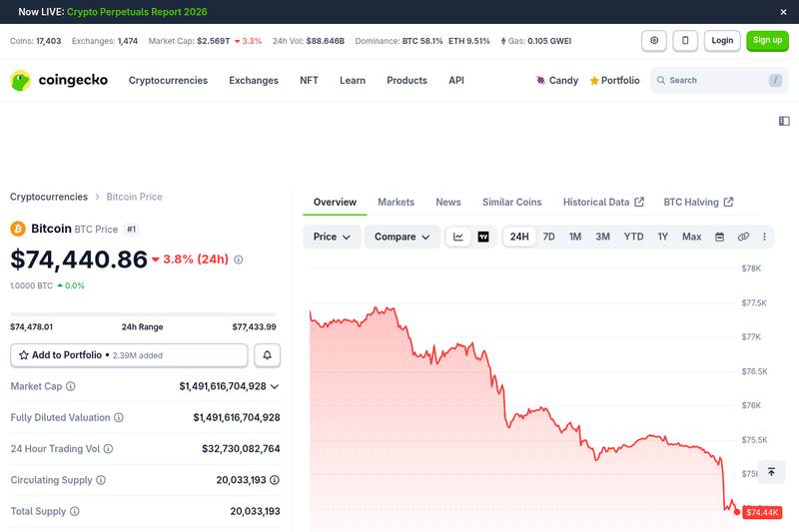Select the line chart view icon
Screen dimensions: 799x532
(458, 237)
